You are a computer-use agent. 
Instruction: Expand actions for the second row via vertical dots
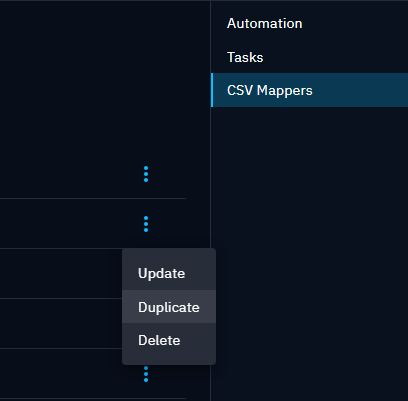(146, 224)
